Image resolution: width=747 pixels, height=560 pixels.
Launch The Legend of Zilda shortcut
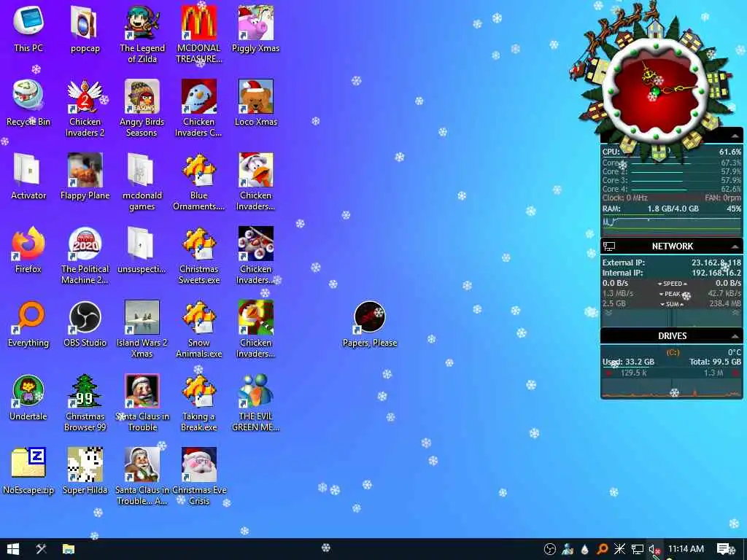(x=142, y=34)
